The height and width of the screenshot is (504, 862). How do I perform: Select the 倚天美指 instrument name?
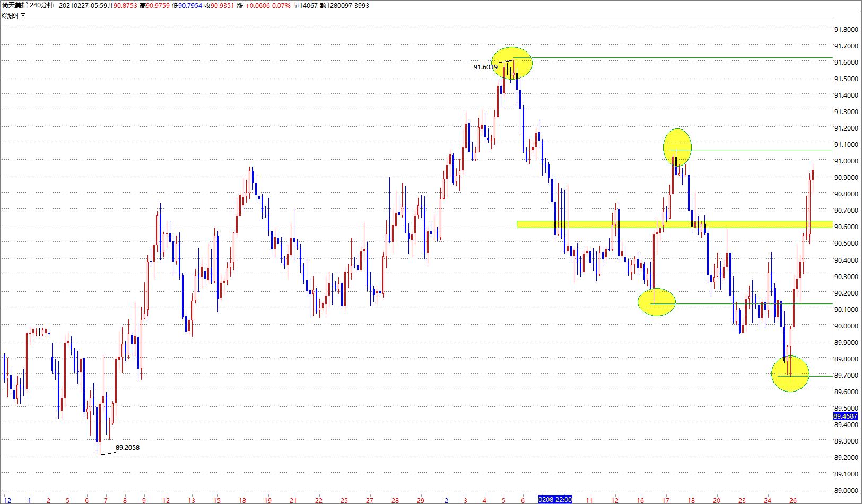click(x=14, y=5)
